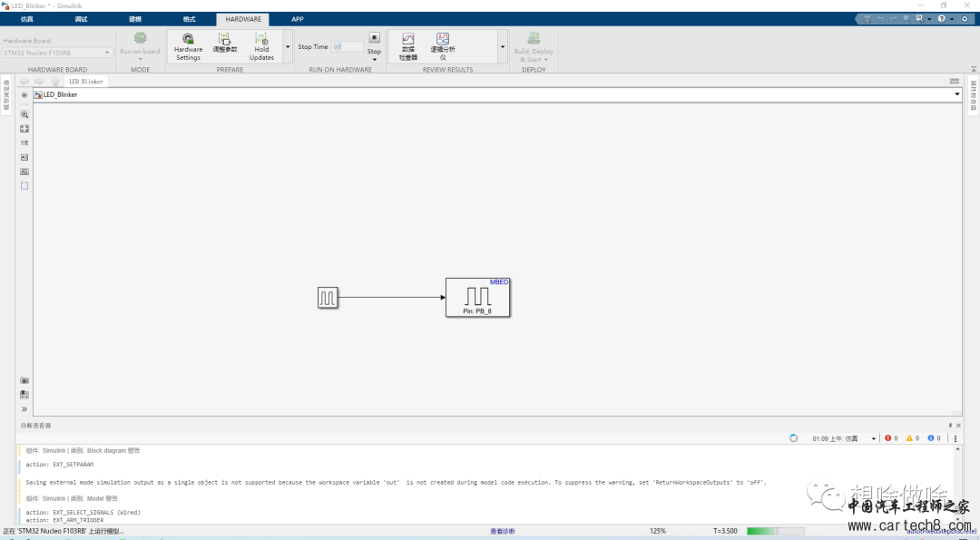Click the up to parent arrow
Viewport: 980px width, 540px height.
click(x=55, y=82)
